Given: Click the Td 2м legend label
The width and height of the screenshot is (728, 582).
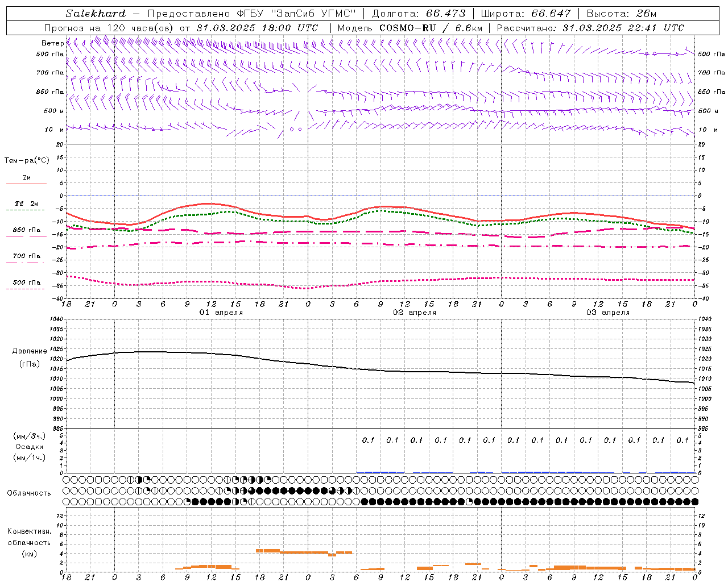Looking at the screenshot, I should click(26, 203).
